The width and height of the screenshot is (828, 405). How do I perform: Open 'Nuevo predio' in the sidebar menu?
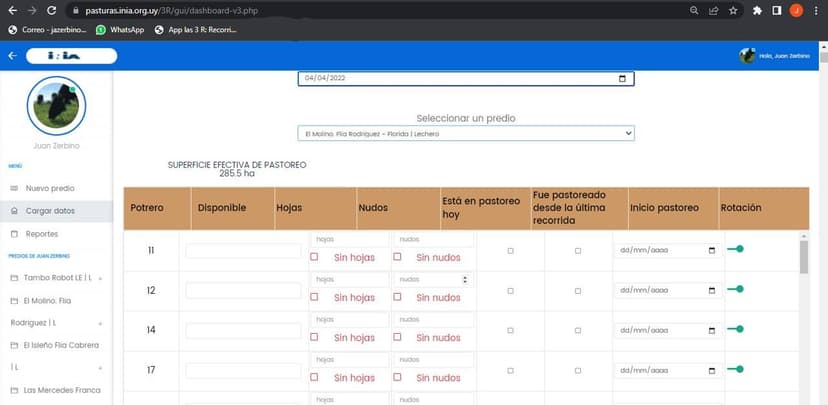50,188
